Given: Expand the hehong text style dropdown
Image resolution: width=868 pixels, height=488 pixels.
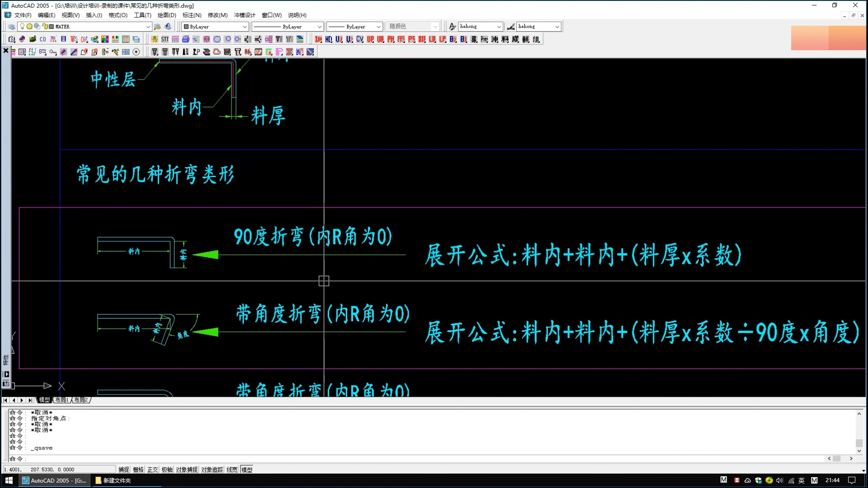Looking at the screenshot, I should 499,27.
